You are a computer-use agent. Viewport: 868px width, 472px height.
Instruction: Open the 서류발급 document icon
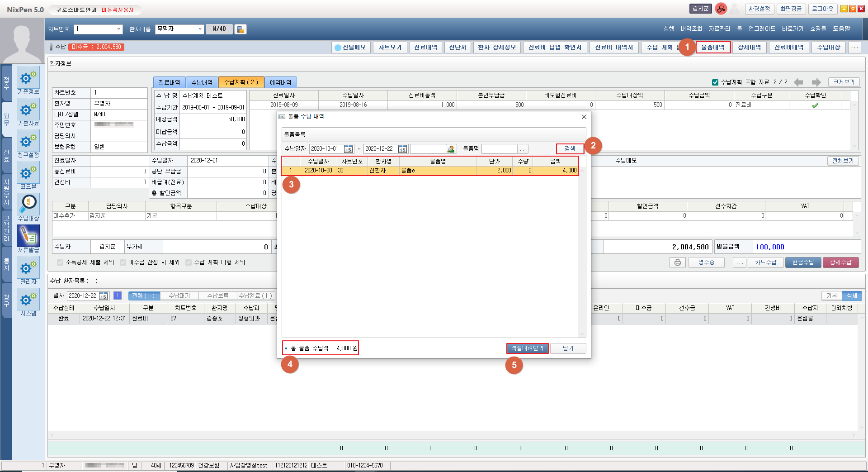pos(28,236)
